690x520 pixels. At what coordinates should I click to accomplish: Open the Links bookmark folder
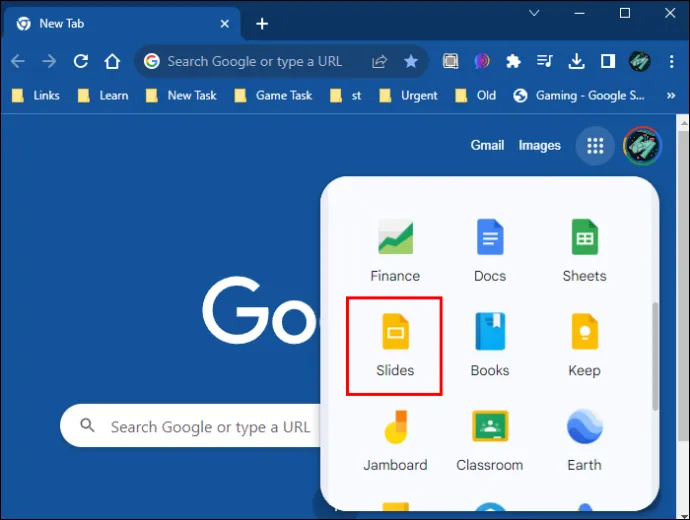click(x=36, y=95)
